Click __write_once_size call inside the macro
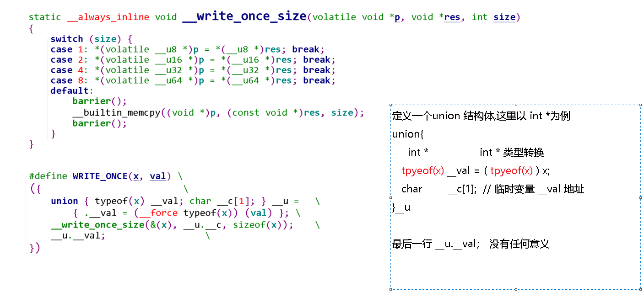Image resolution: width=644 pixels, height=292 pixels. coord(97,225)
